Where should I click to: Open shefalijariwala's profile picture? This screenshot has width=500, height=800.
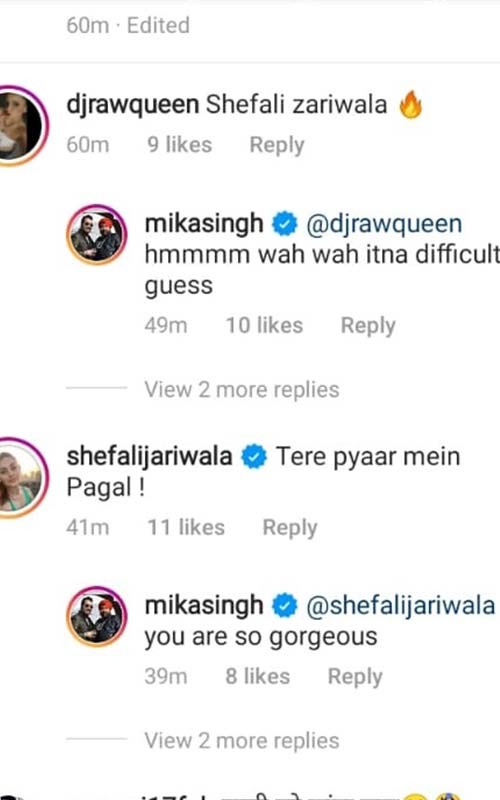pos(21,478)
